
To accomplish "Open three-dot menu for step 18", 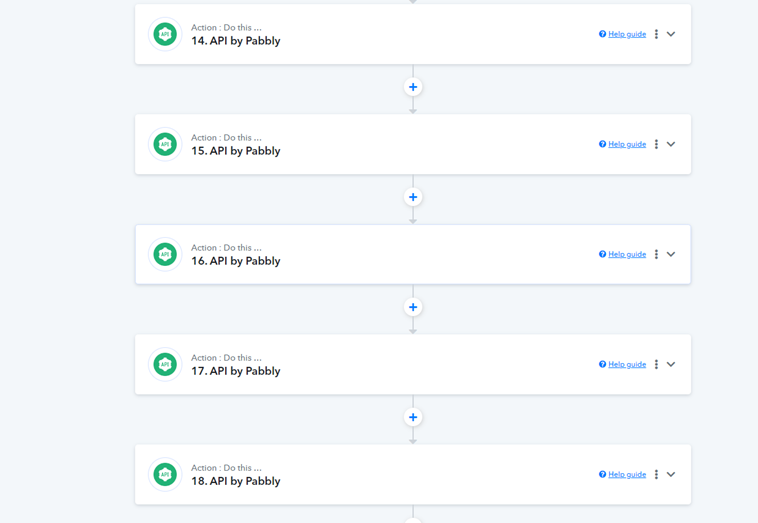I will [x=656, y=475].
